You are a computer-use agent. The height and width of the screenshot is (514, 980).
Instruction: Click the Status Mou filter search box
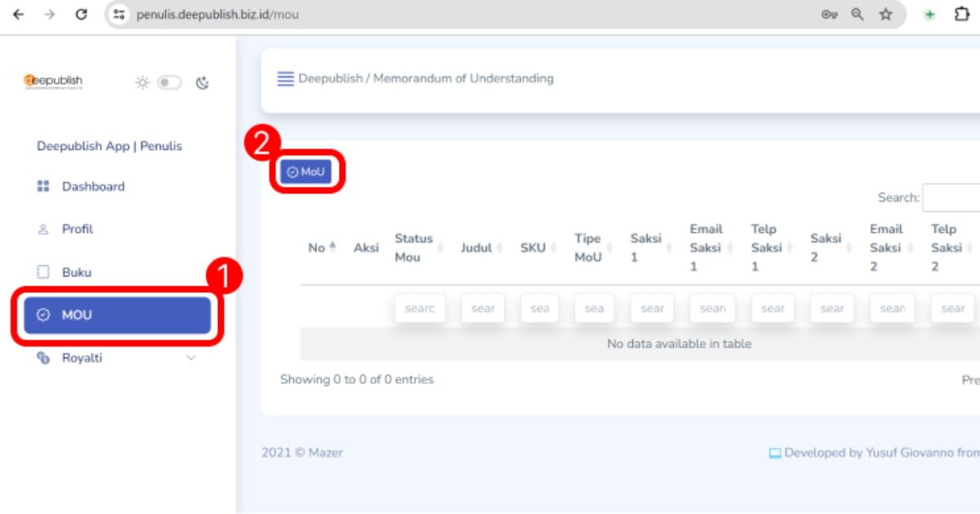tap(420, 308)
